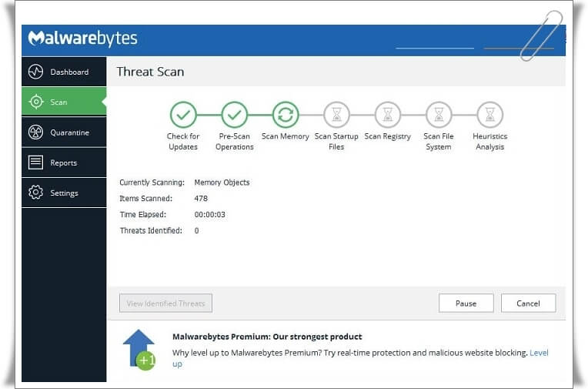This screenshot has width=588, height=389.
Task: Select the Scan menu label
Action: click(58, 102)
